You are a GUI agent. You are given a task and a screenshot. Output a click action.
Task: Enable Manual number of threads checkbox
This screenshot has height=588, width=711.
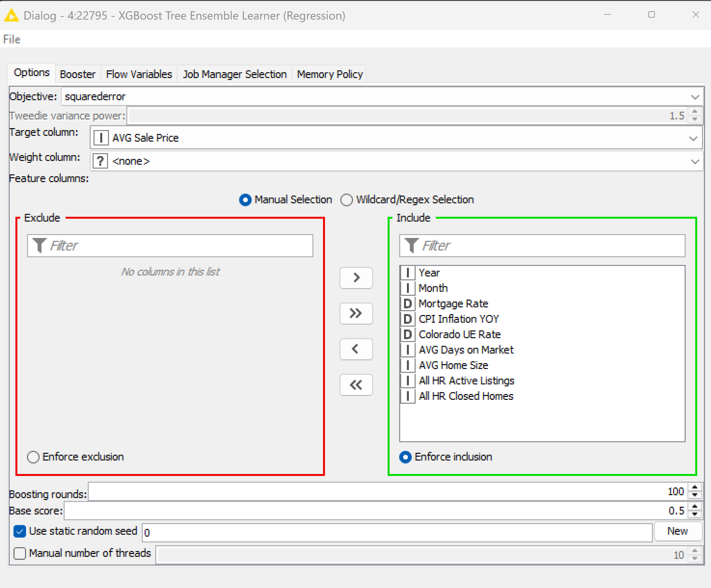[20, 554]
